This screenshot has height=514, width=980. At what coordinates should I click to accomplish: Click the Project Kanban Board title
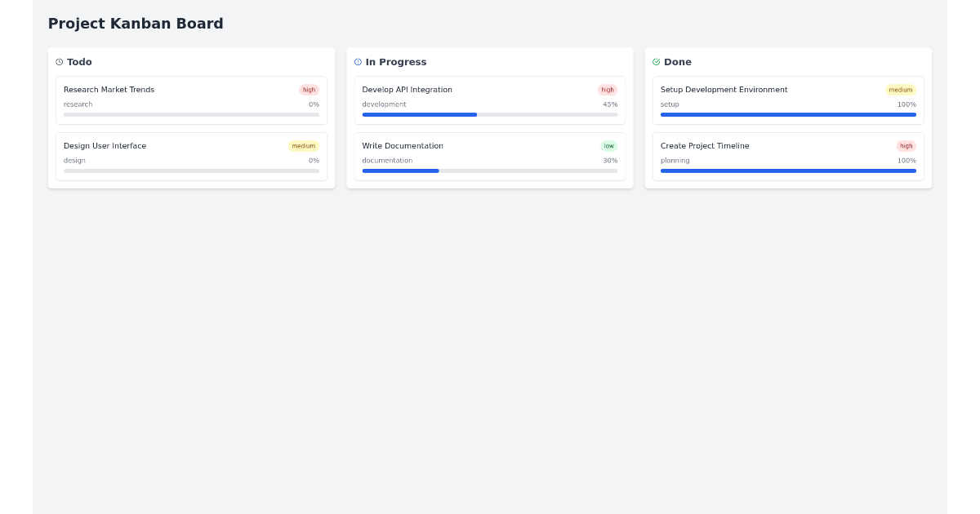pos(136,24)
